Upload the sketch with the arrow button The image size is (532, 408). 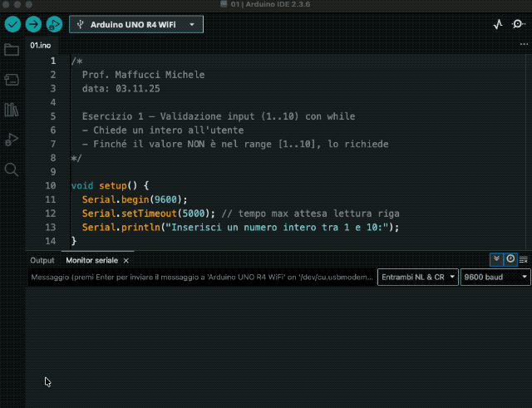(33, 25)
